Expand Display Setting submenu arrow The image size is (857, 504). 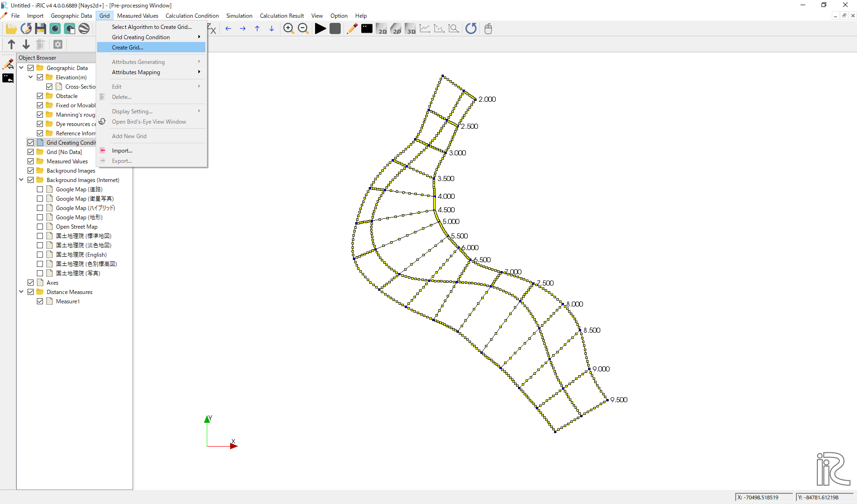point(199,112)
